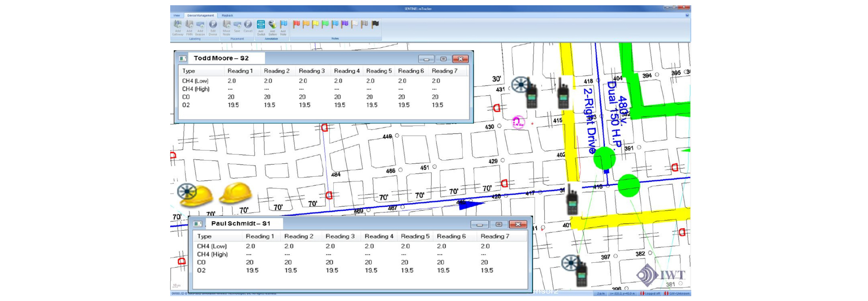
Task: Click Reading 1 header in Todd Moore window
Action: (x=240, y=71)
